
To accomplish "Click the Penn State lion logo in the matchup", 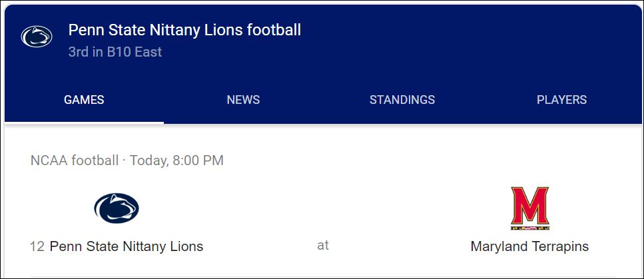I will click(x=117, y=208).
